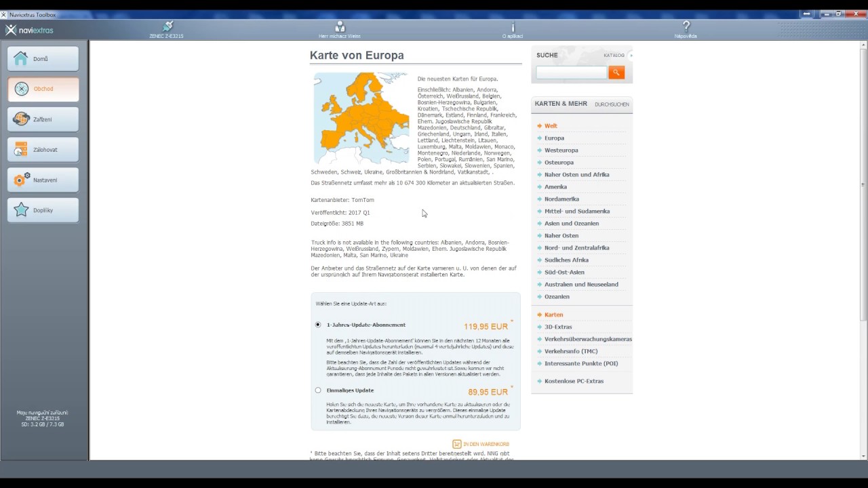Image resolution: width=868 pixels, height=488 pixels.
Task: Open the Zařízení device sidebar button
Action: 43,119
